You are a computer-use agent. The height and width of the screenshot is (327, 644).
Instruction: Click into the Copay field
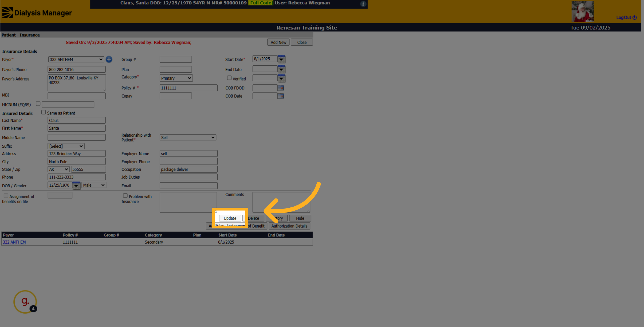[176, 96]
